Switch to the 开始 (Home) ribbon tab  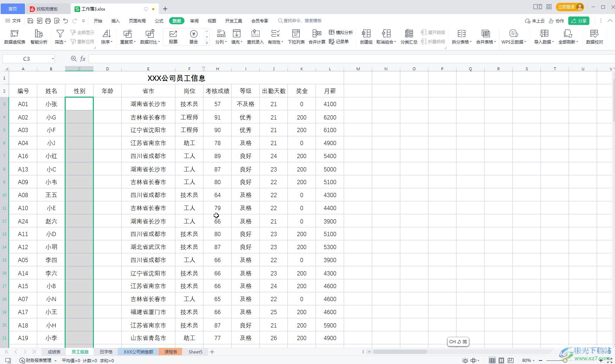tap(98, 21)
